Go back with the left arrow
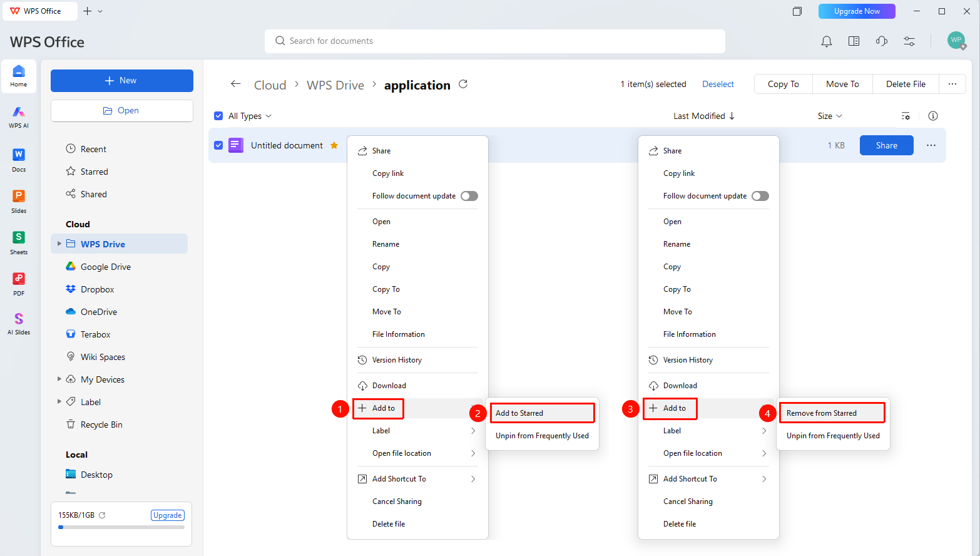 [x=235, y=84]
